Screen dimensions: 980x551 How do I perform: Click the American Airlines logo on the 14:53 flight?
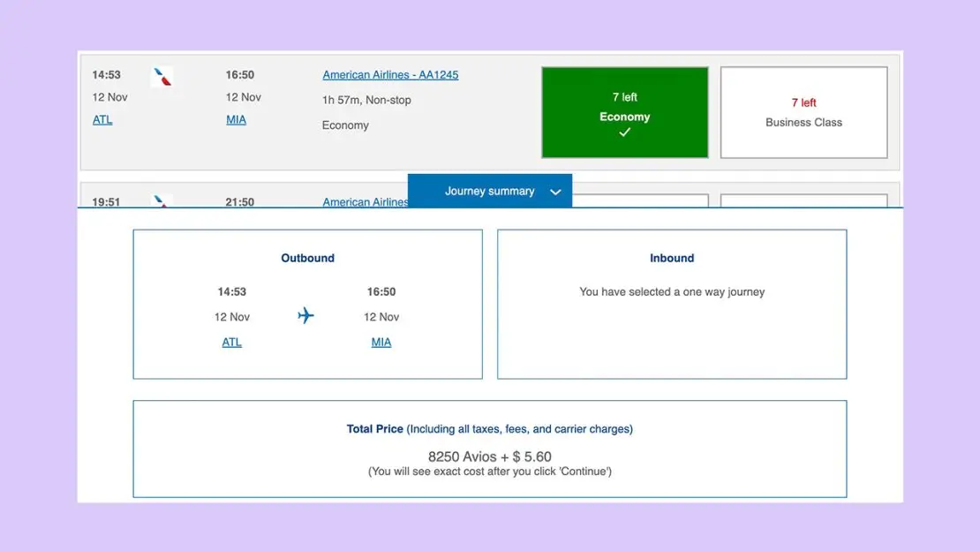(162, 77)
